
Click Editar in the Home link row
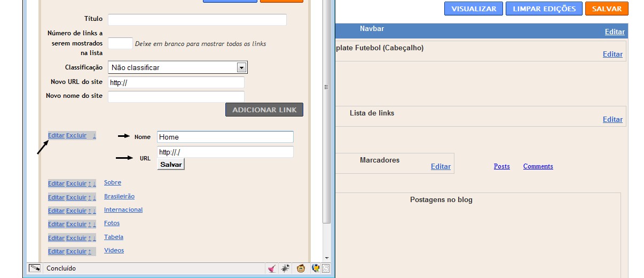point(56,135)
